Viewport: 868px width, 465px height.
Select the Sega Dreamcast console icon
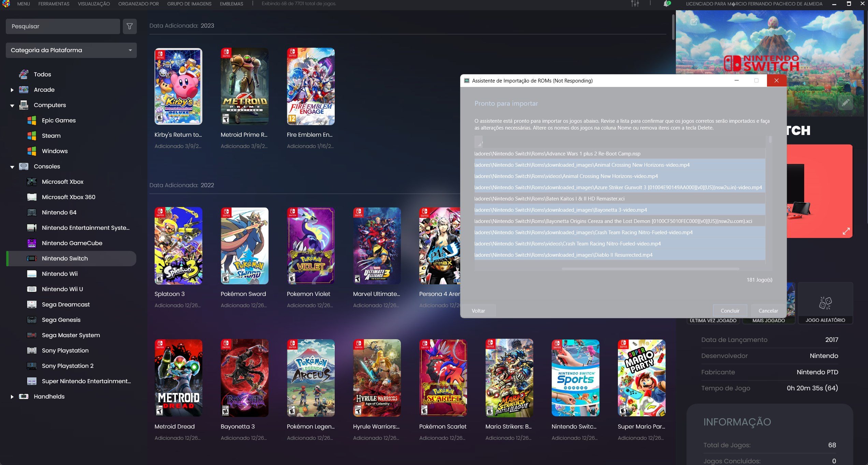[32, 304]
